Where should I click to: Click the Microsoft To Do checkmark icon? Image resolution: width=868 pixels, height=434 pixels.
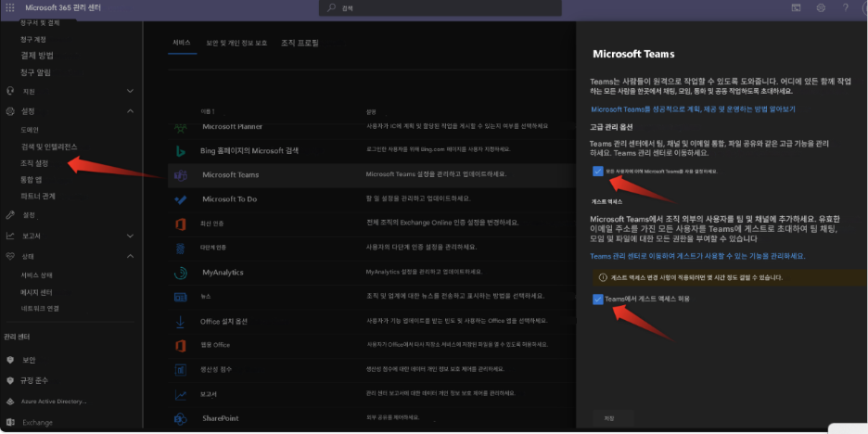[181, 199]
